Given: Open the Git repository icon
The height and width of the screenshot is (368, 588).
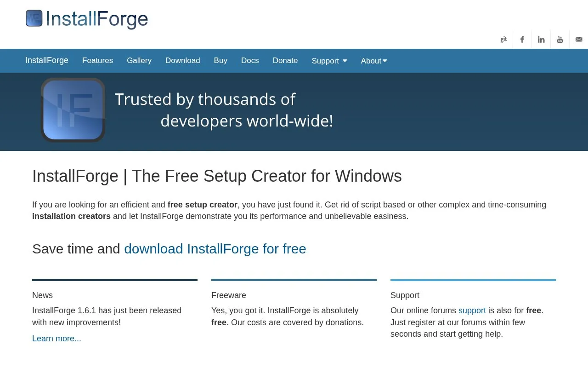Looking at the screenshot, I should pyautogui.click(x=503, y=39).
